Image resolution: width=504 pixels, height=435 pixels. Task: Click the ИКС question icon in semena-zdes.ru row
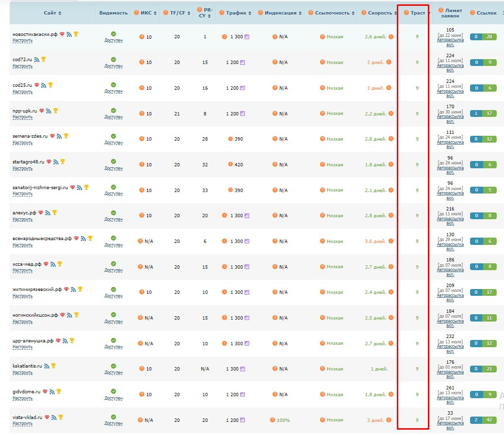coord(142,139)
